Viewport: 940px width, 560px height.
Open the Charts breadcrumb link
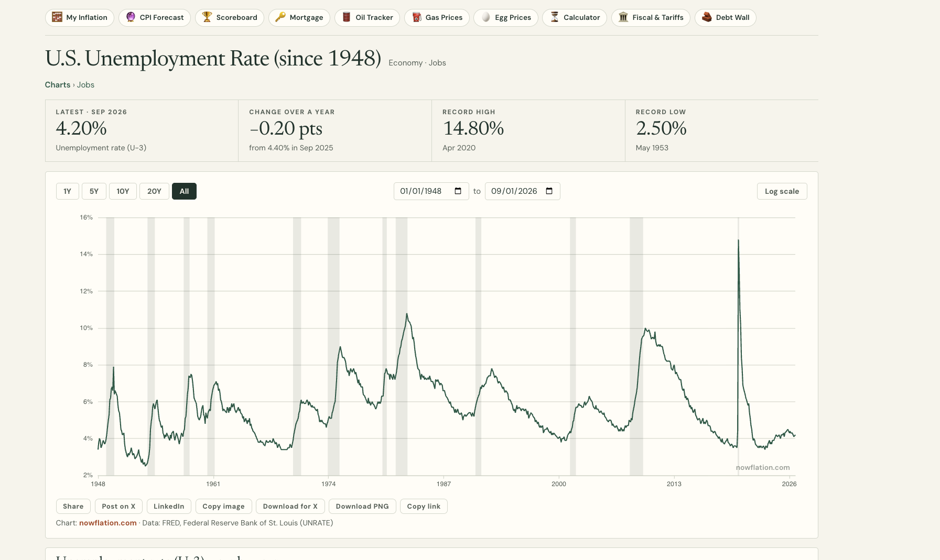[58, 85]
